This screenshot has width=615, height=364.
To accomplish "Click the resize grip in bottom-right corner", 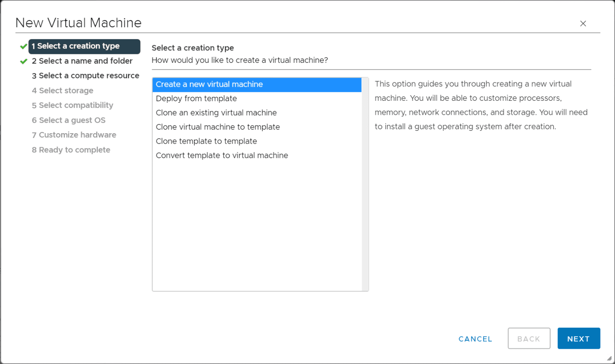I will pyautogui.click(x=609, y=359).
